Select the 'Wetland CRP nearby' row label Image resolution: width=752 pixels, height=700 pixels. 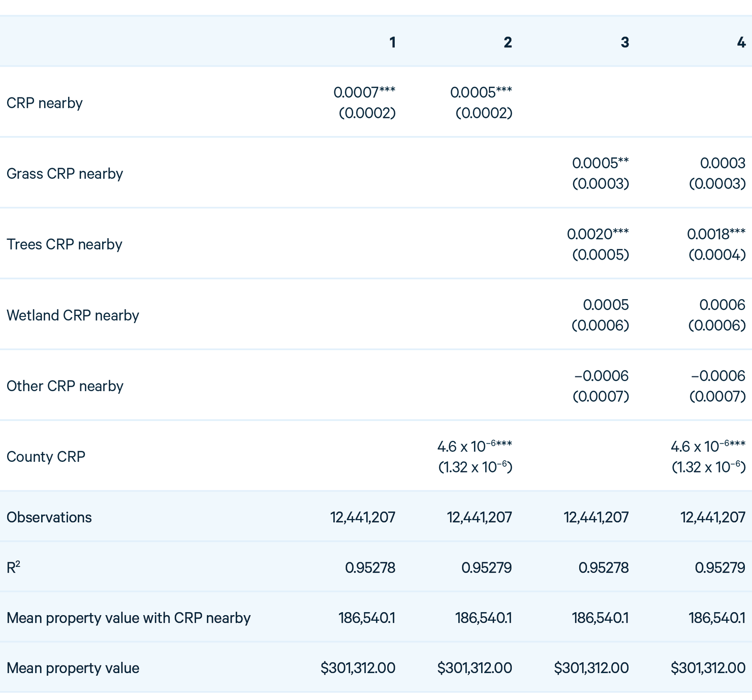pyautogui.click(x=73, y=315)
